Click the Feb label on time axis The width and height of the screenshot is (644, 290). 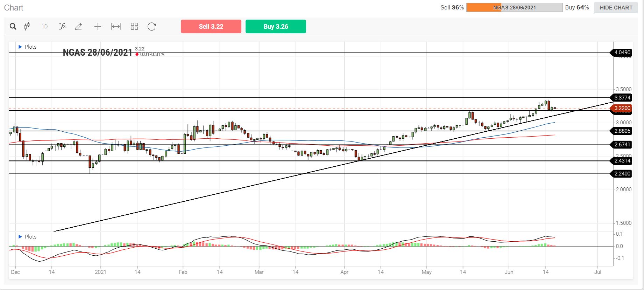(183, 272)
